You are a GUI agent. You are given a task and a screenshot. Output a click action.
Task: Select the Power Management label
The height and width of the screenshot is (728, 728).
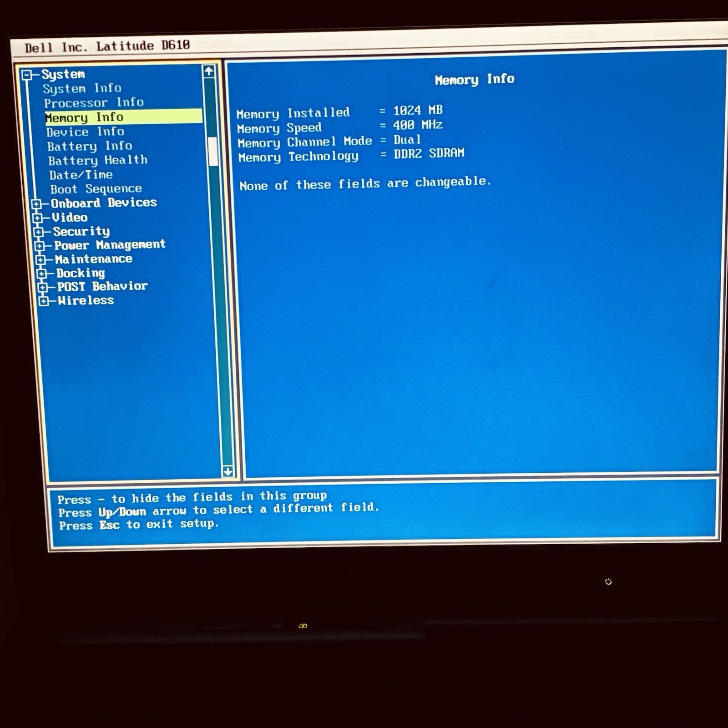tap(110, 245)
